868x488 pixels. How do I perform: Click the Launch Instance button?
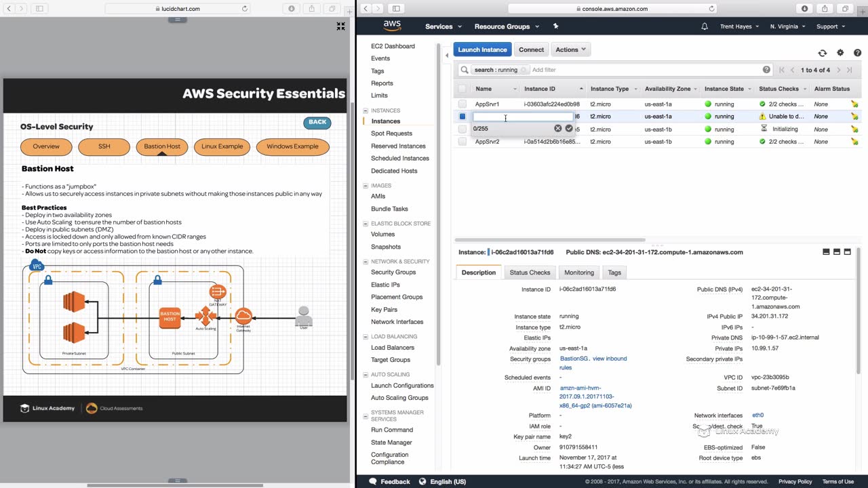(x=482, y=49)
